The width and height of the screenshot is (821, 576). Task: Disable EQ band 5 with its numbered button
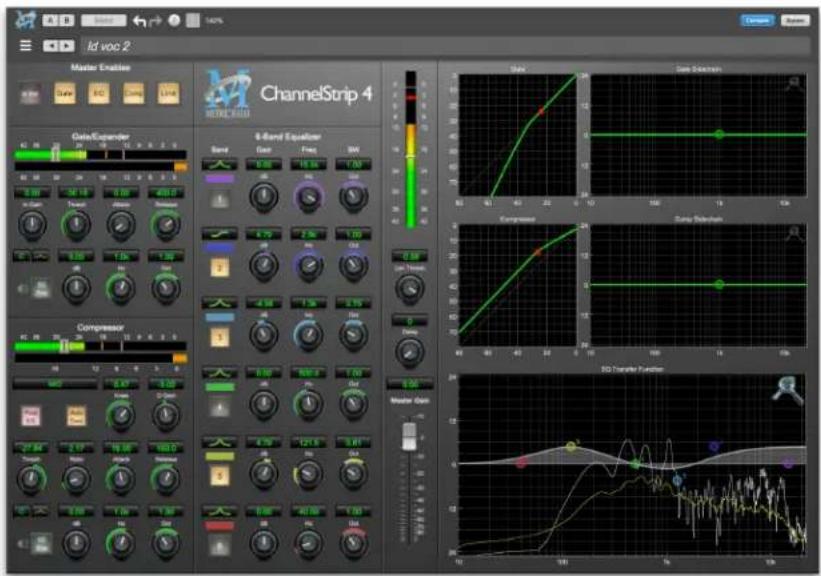[220, 476]
